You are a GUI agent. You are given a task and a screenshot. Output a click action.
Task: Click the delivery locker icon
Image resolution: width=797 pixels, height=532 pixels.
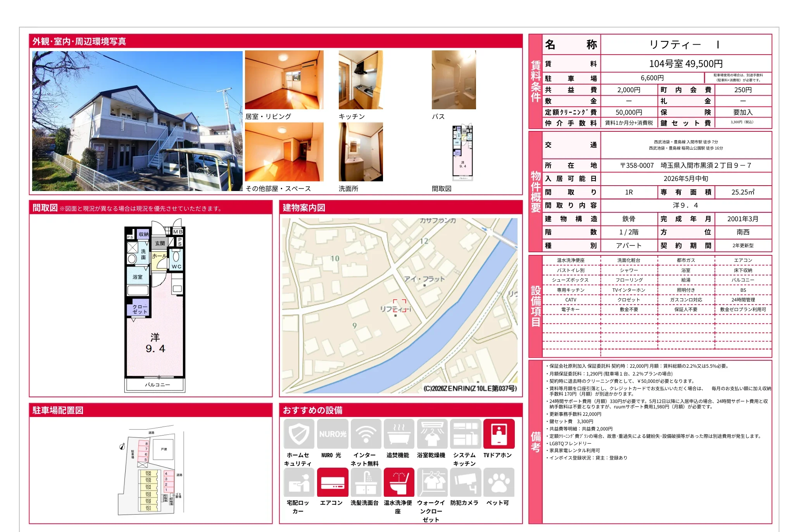click(298, 482)
